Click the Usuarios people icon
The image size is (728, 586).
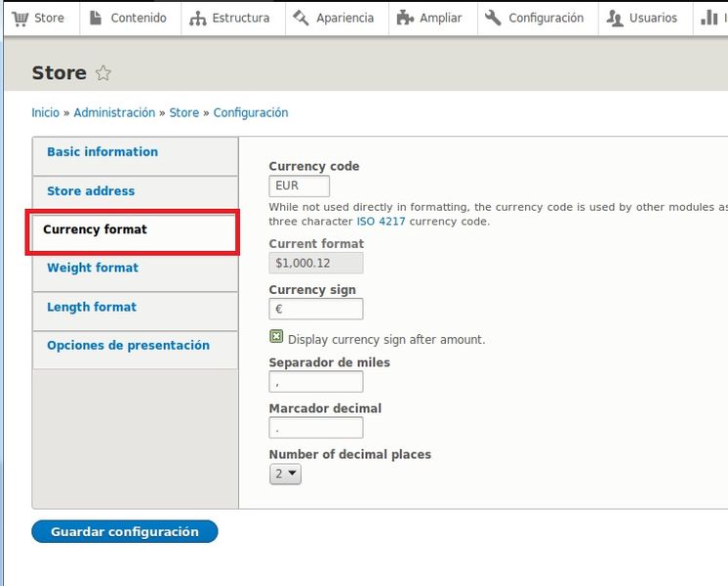(x=615, y=19)
